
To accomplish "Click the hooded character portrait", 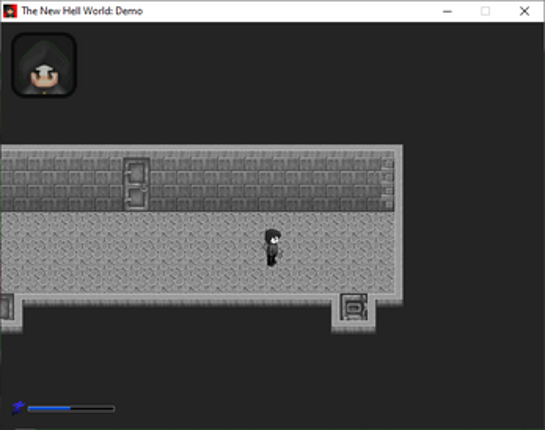I will pos(44,65).
